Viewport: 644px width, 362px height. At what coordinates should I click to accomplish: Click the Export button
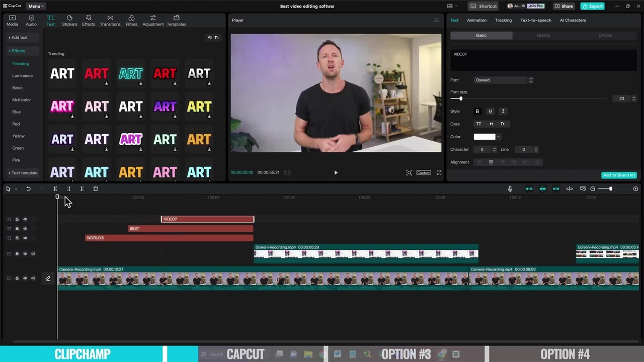coord(592,6)
